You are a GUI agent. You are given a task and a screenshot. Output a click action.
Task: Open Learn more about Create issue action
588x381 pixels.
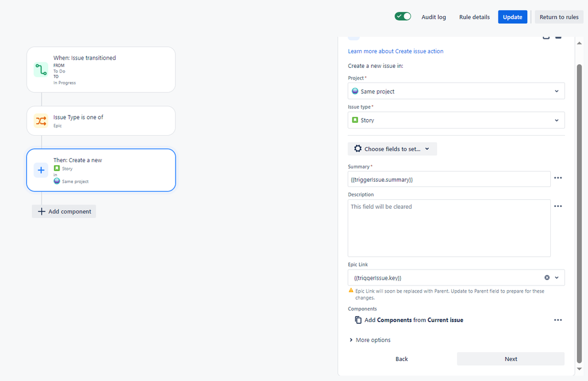click(395, 51)
